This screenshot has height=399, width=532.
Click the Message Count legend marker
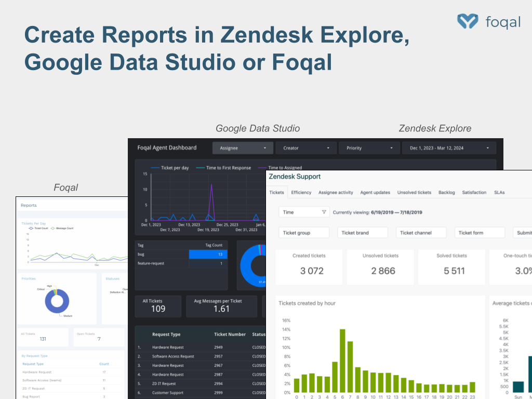click(53, 228)
